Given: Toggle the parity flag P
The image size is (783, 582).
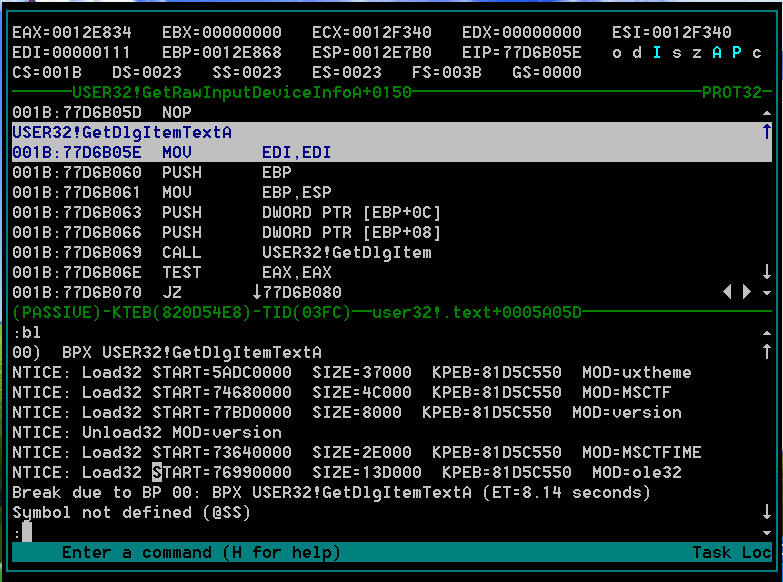Looking at the screenshot, I should tap(737, 52).
